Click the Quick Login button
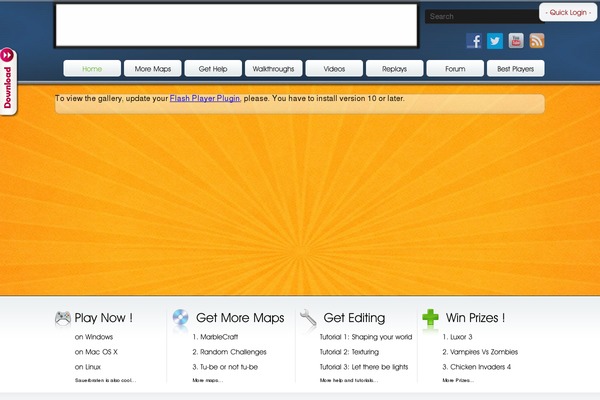The width and height of the screenshot is (600, 400). 568,12
